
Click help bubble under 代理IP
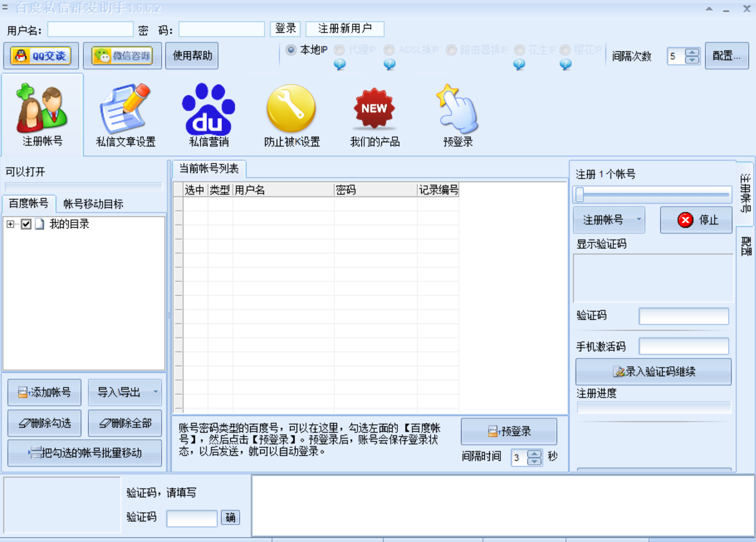click(340, 65)
